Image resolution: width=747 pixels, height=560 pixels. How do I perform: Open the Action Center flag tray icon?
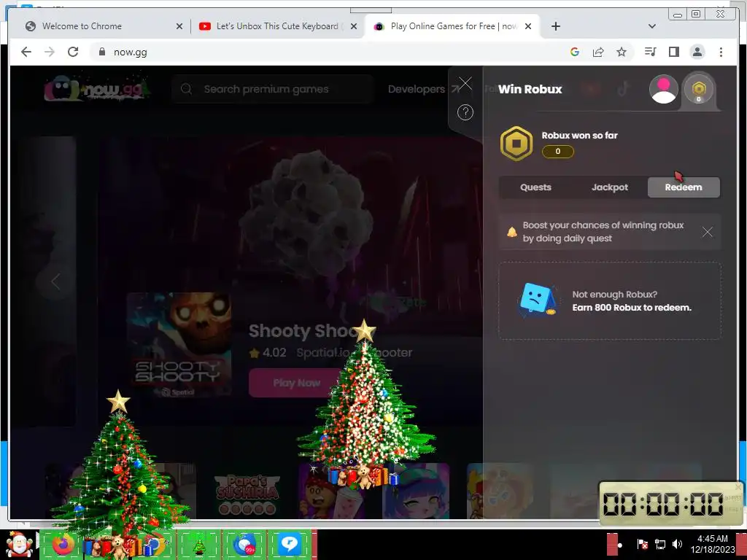pyautogui.click(x=642, y=544)
